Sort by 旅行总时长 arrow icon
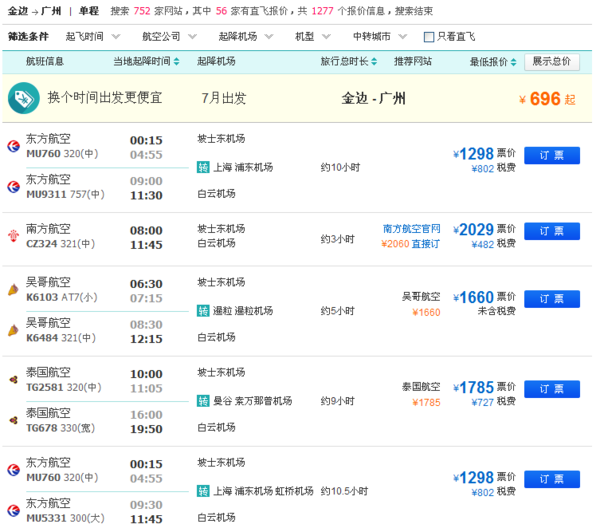 tap(374, 61)
